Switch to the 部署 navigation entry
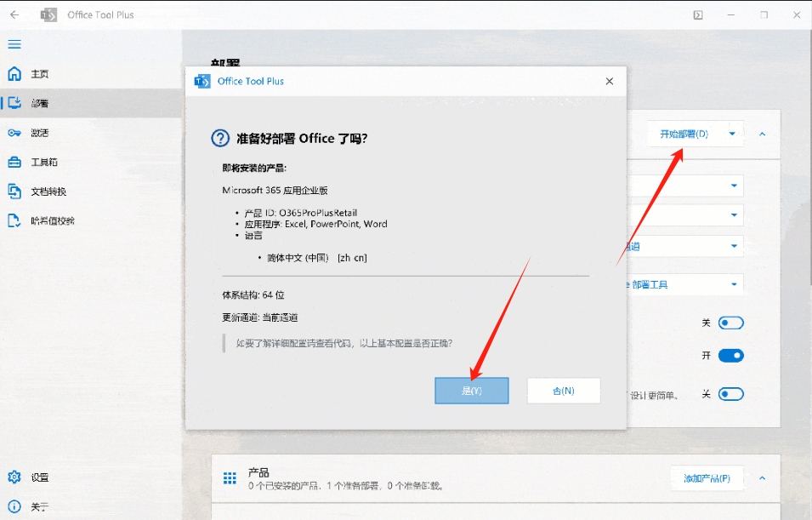This screenshot has width=812, height=520. [x=14, y=102]
